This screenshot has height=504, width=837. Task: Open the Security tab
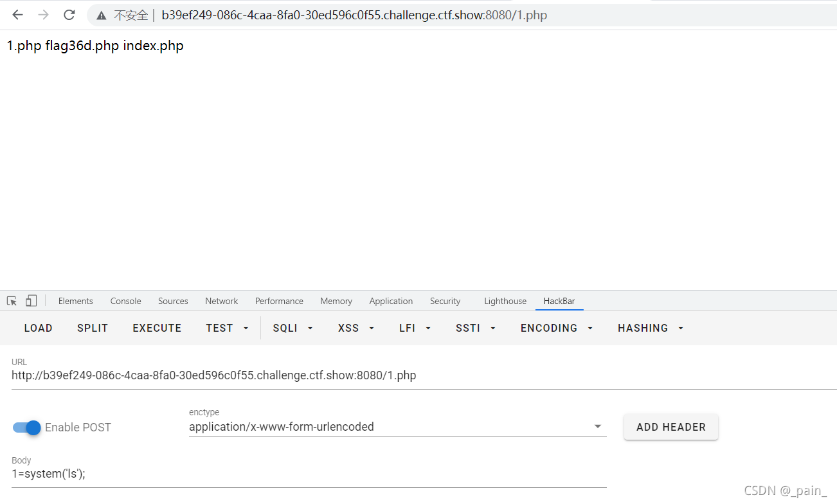pos(445,301)
